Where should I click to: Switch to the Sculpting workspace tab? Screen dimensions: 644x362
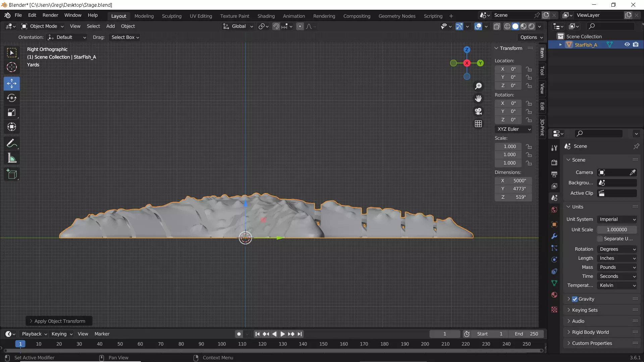tap(171, 16)
